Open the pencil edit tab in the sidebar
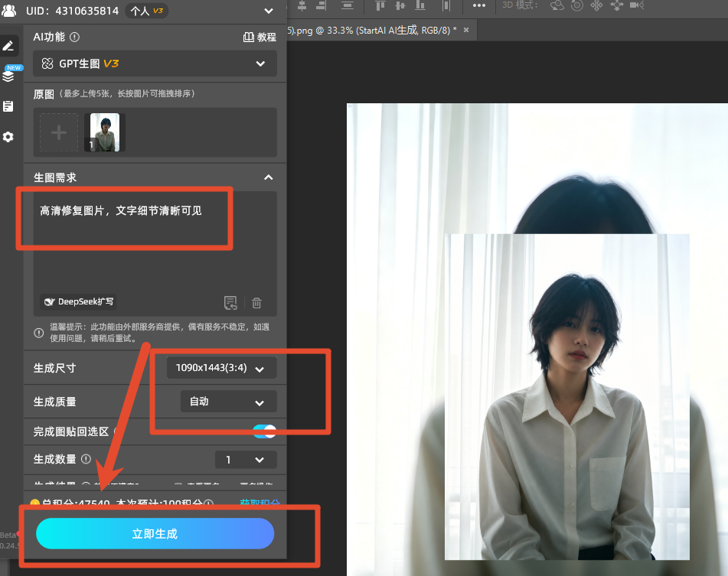Viewport: 728px width, 576px height. tap(8, 45)
